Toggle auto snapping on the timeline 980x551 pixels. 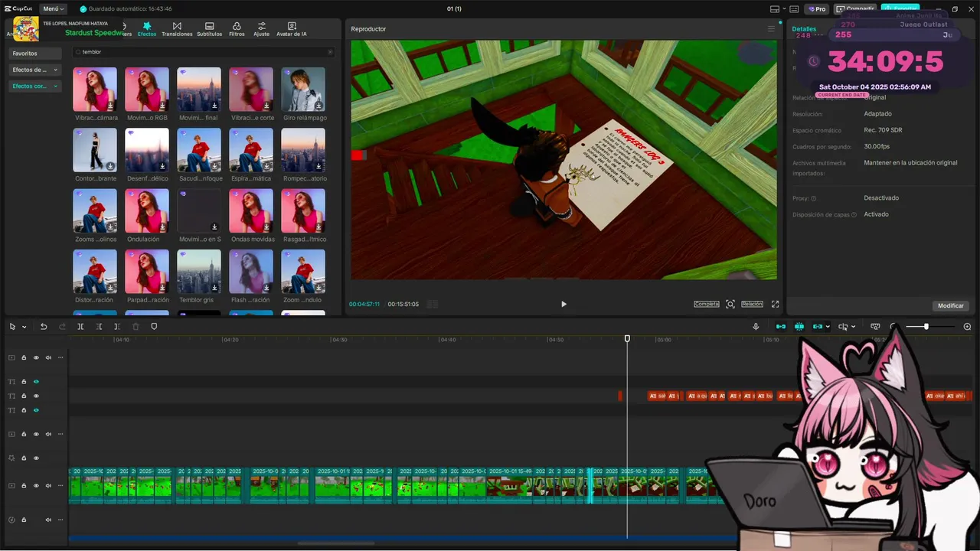coord(799,327)
